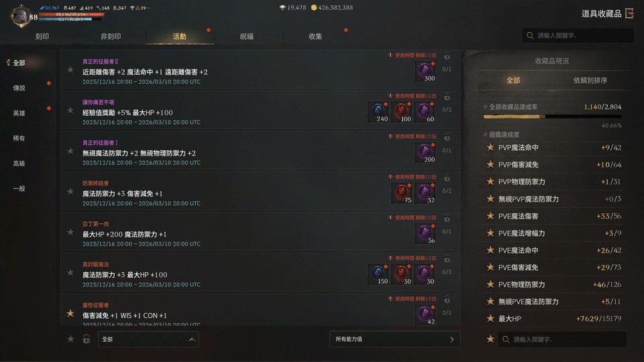Click the character portrait level 88
Image resolution: width=644 pixels, height=362 pixels.
pos(21,16)
